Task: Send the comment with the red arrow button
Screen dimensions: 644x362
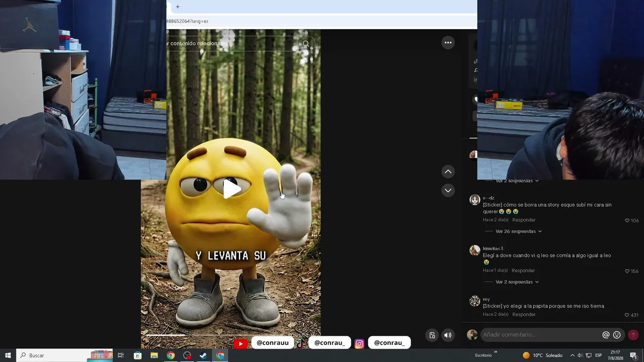Action: pos(633,335)
